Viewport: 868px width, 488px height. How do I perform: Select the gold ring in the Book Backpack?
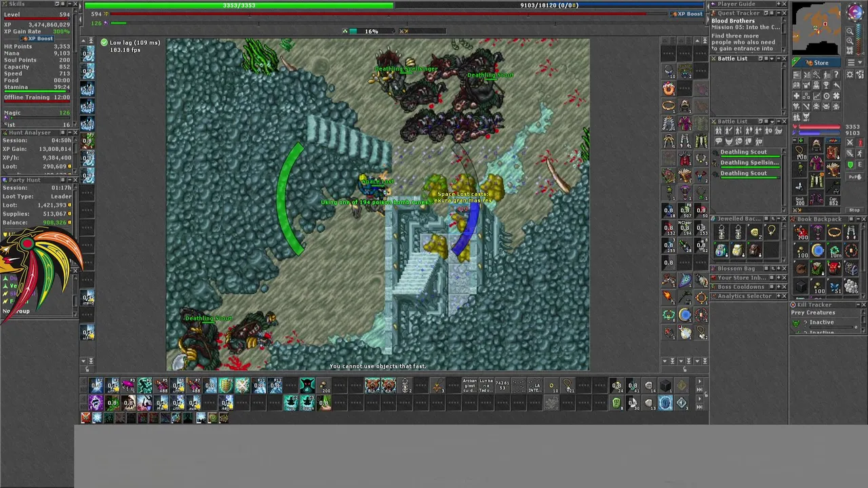(834, 232)
